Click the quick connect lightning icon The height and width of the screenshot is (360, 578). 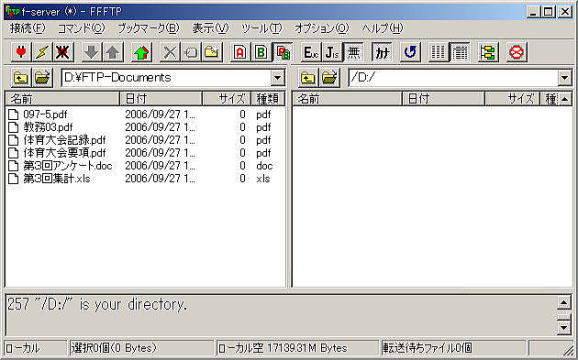pyautogui.click(x=42, y=52)
